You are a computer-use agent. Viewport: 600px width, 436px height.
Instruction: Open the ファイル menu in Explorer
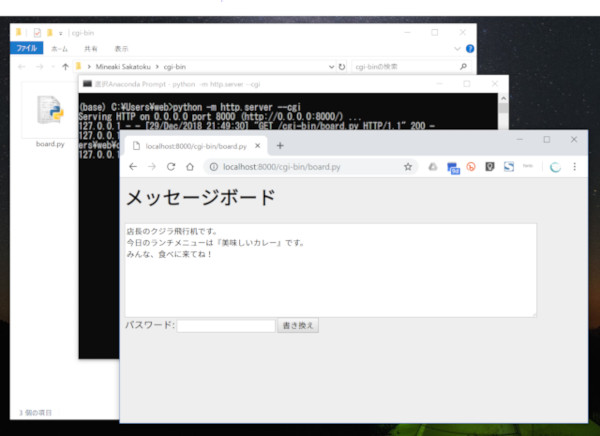[x=26, y=48]
